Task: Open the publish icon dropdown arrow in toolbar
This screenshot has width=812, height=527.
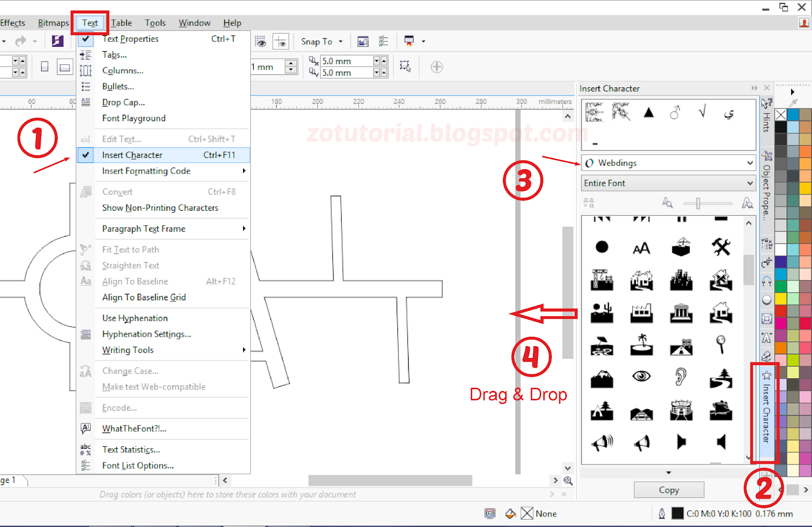Action: (x=423, y=41)
